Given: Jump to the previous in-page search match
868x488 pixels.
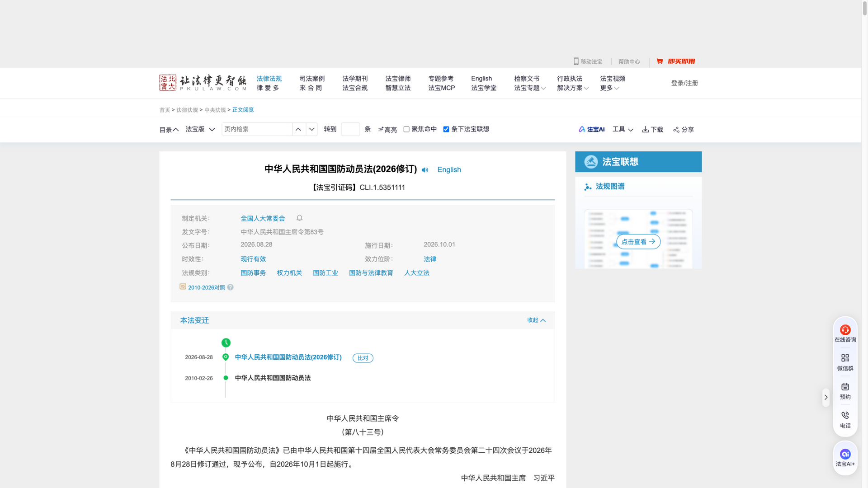Looking at the screenshot, I should (298, 129).
